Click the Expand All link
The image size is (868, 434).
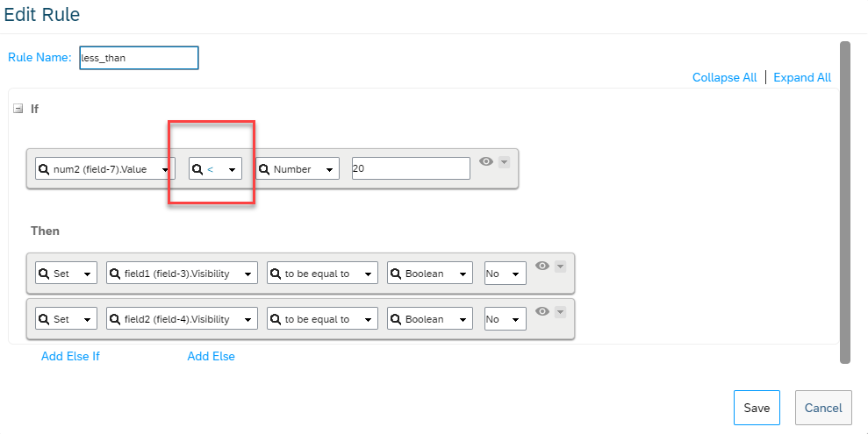[802, 77]
